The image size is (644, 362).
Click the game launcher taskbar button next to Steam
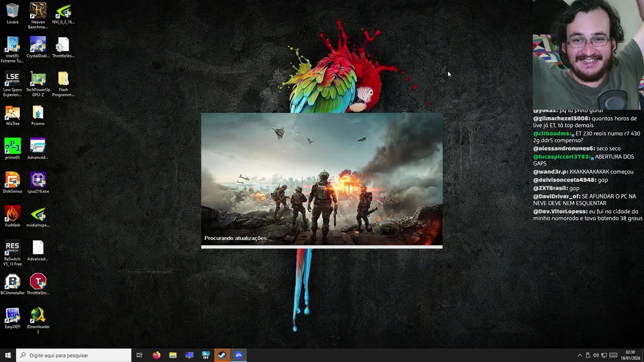tap(238, 355)
